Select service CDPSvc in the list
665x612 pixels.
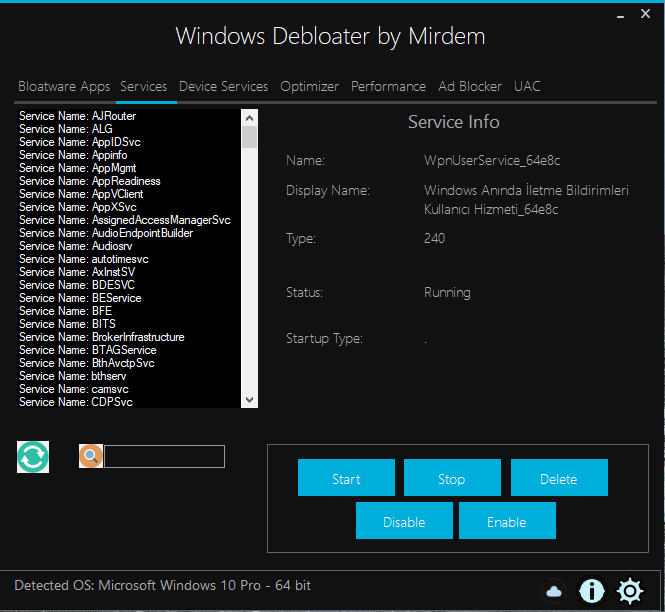129,402
